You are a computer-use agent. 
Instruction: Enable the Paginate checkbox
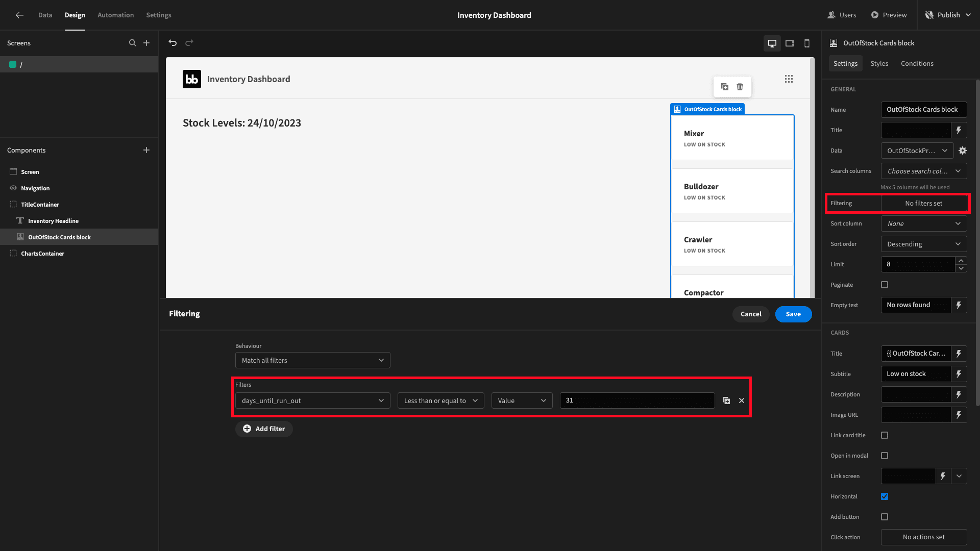point(885,285)
